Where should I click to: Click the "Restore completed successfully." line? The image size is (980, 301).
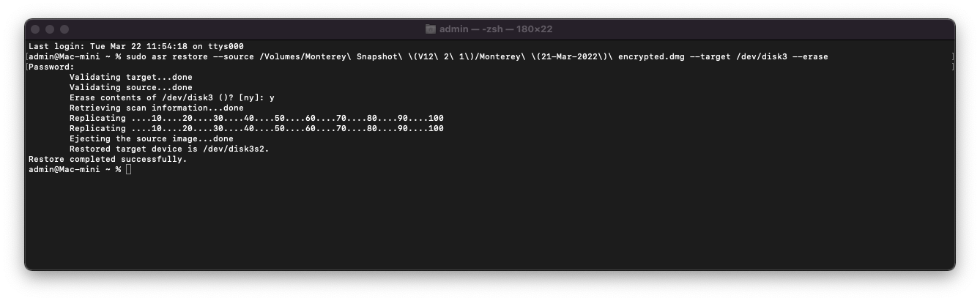click(107, 159)
